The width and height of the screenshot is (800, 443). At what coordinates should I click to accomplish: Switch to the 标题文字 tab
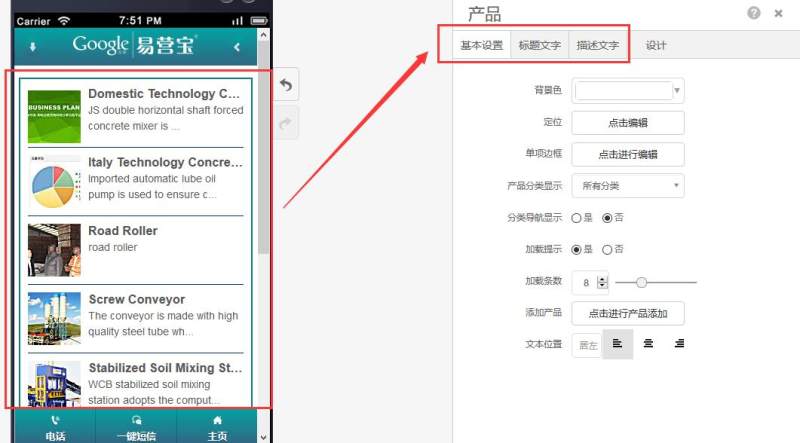[x=539, y=45]
